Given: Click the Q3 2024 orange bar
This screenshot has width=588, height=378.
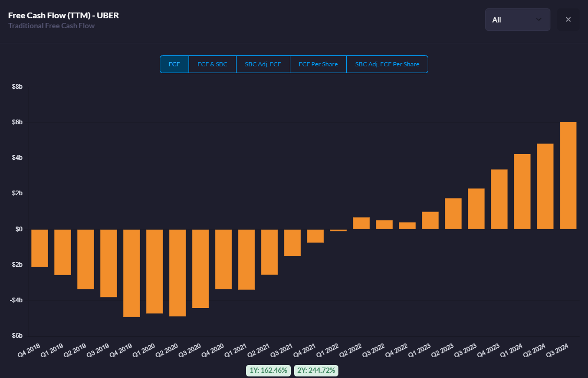Looking at the screenshot, I should 568,175.
